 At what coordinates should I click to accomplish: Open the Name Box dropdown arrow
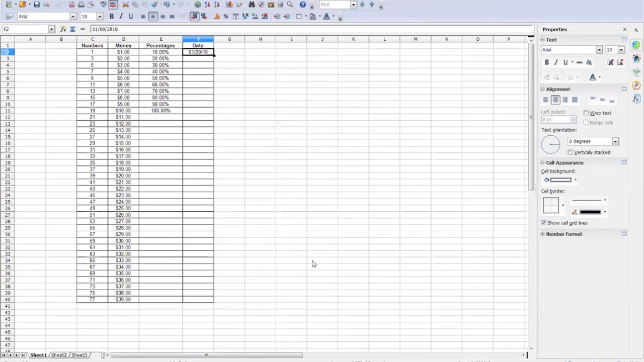(x=51, y=29)
